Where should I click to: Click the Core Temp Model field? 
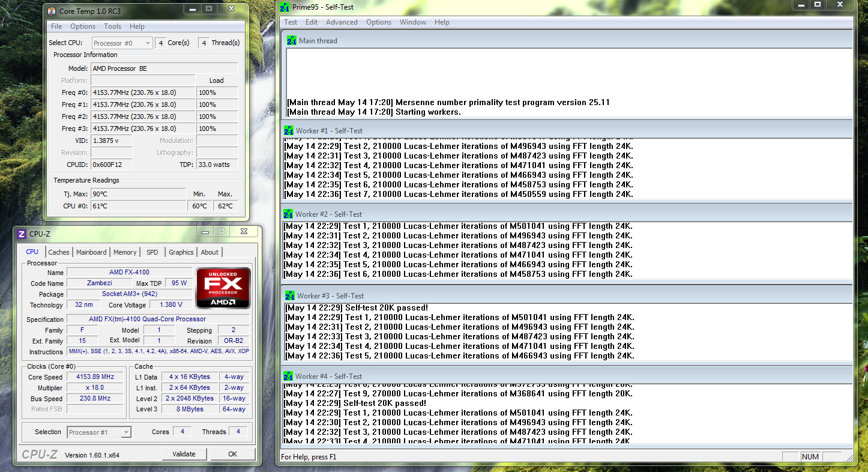164,68
